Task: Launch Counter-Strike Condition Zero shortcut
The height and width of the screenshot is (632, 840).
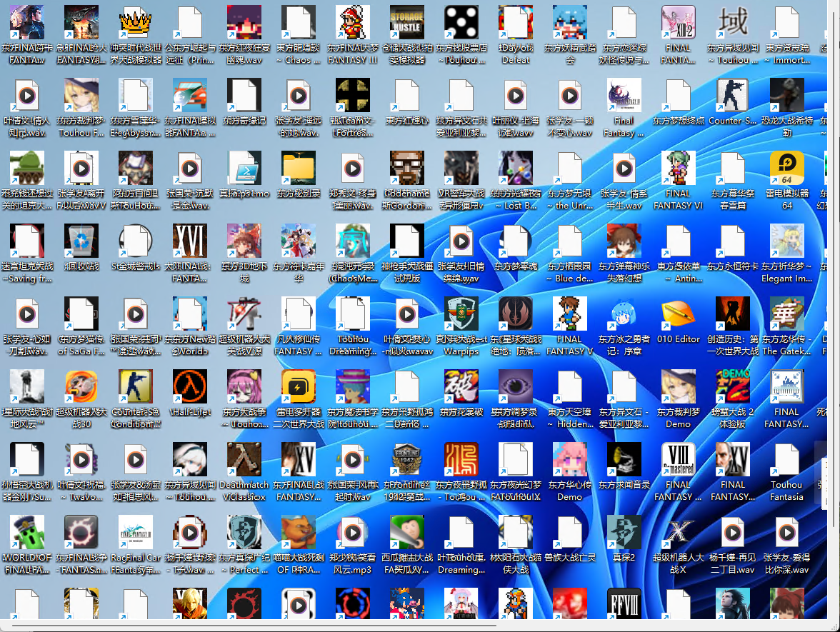Action: point(136,387)
